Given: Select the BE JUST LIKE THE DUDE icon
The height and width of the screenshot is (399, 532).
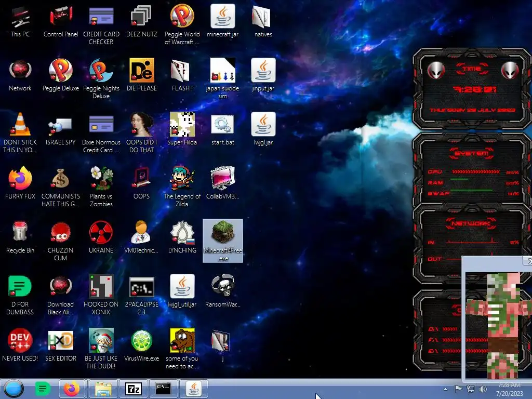Looking at the screenshot, I should [101, 340].
